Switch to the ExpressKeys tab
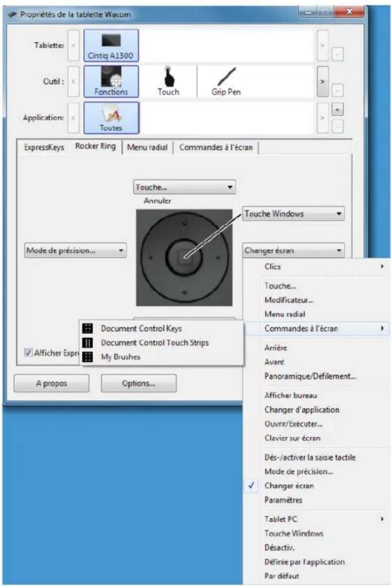Image resolution: width=392 pixels, height=586 pixels. 44,147
